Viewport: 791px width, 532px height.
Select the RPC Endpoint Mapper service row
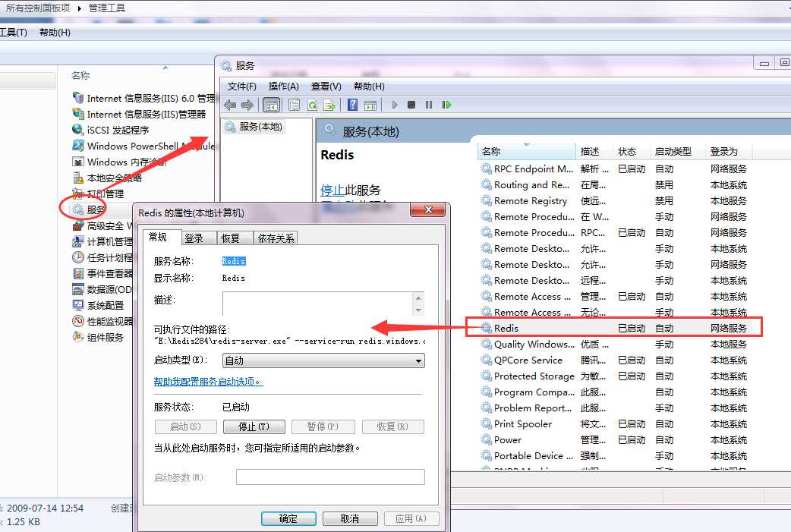614,169
